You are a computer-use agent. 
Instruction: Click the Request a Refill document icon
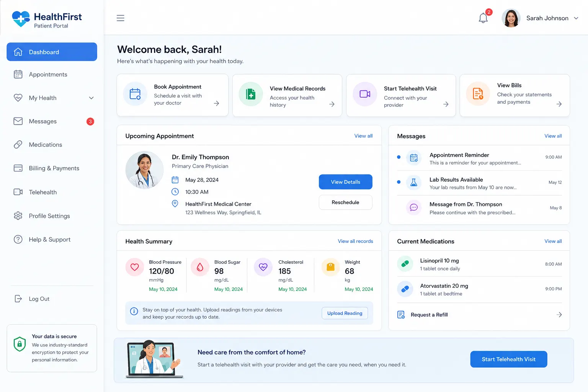401,315
